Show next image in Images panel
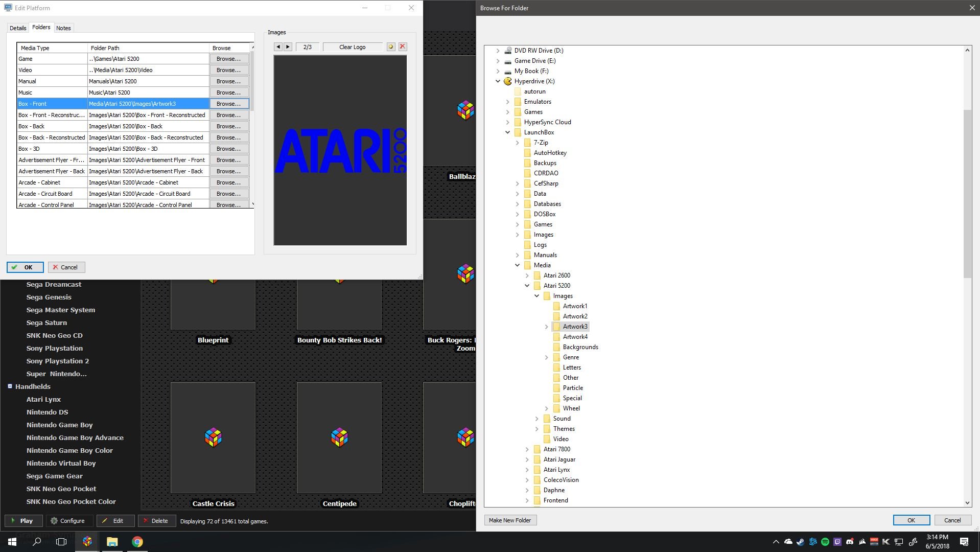This screenshot has width=980, height=552. click(288, 47)
